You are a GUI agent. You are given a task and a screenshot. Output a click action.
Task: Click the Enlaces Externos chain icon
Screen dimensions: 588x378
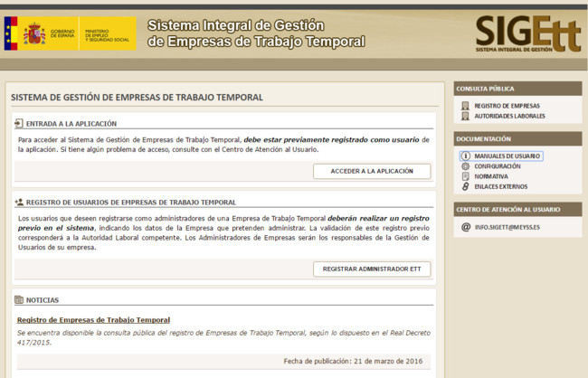pyautogui.click(x=465, y=186)
